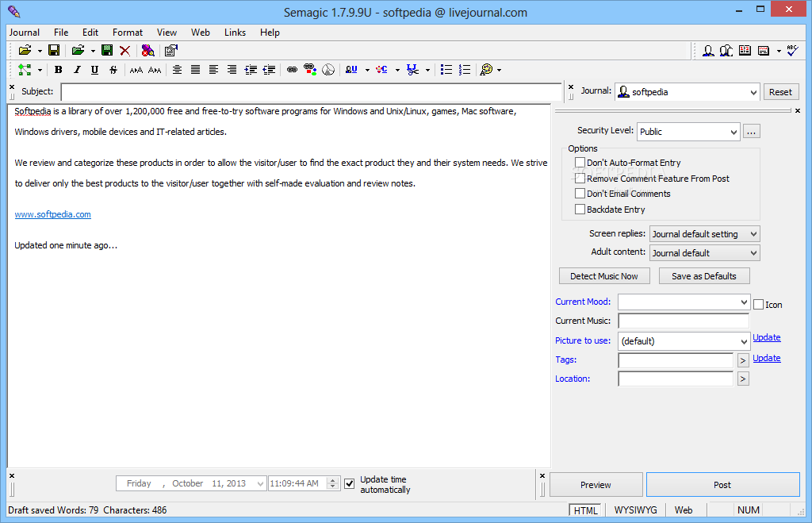Viewport: 812px width, 523px height.
Task: Click the red X delete icon
Action: tap(124, 50)
